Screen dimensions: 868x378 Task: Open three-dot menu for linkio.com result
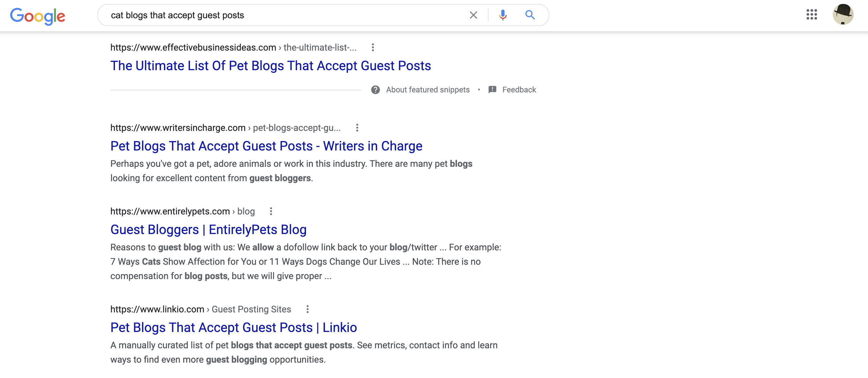(307, 309)
